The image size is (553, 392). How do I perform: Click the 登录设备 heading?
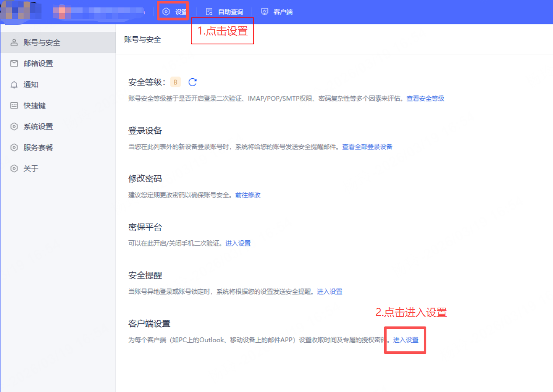tap(145, 131)
